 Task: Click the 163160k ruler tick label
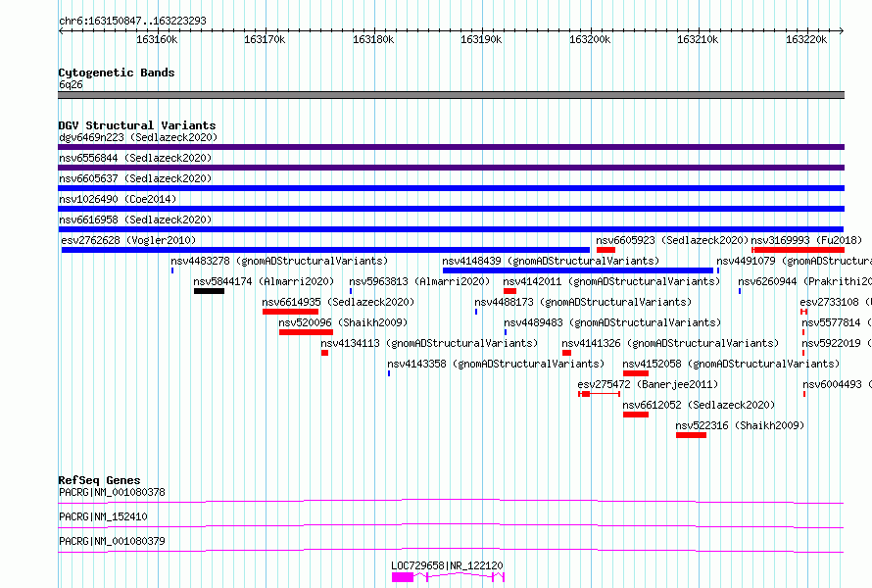point(157,39)
